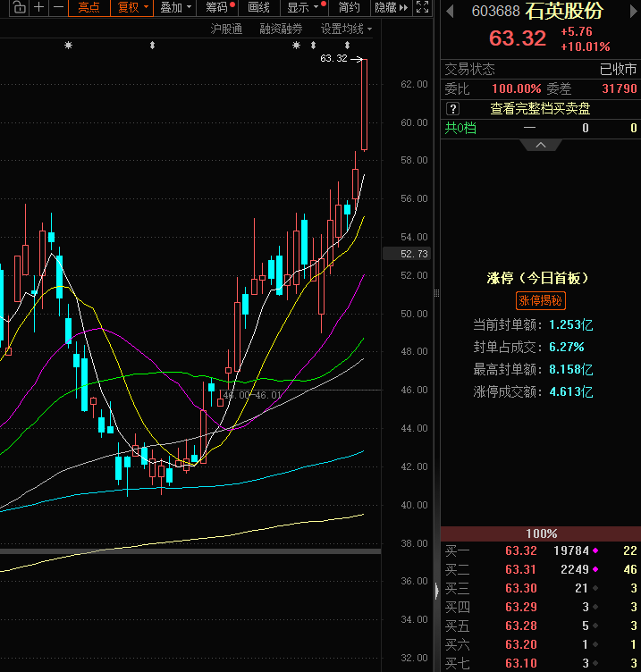Open the 叠加 overlay dropdown

(x=175, y=8)
